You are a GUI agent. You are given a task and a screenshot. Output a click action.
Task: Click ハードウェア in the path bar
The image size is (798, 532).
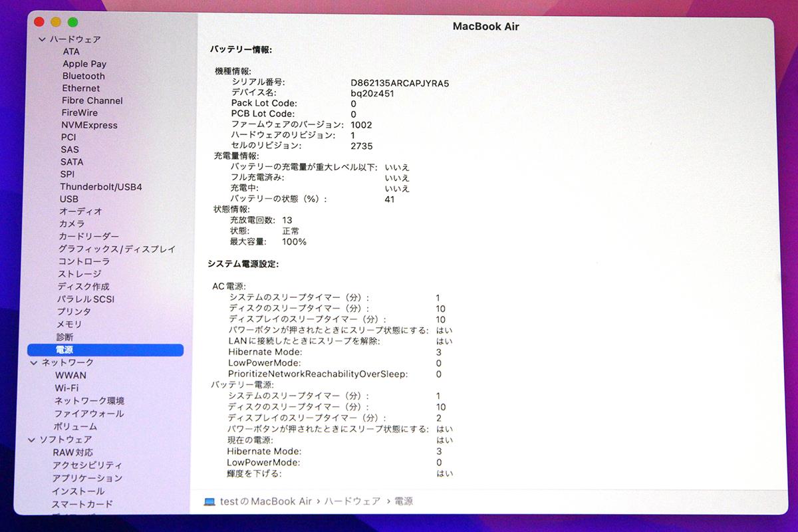(x=352, y=501)
